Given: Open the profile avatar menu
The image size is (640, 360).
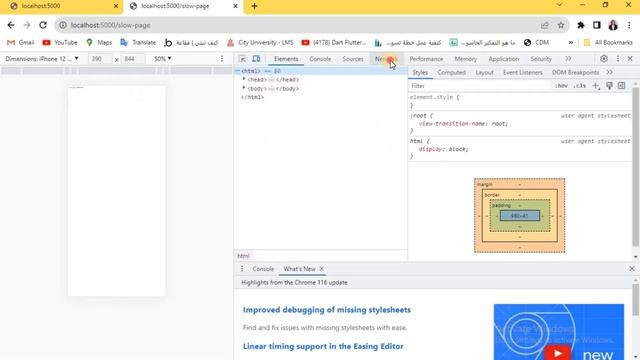Looking at the screenshot, I should point(613,25).
